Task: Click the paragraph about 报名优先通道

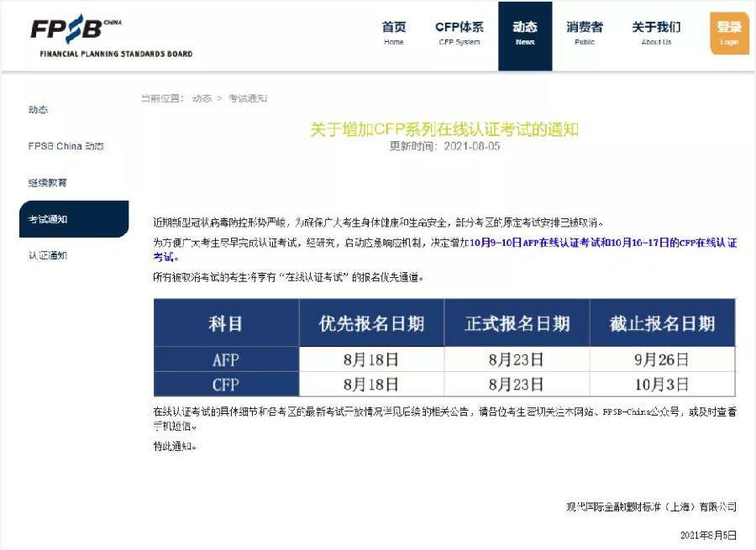Action: tap(289, 277)
